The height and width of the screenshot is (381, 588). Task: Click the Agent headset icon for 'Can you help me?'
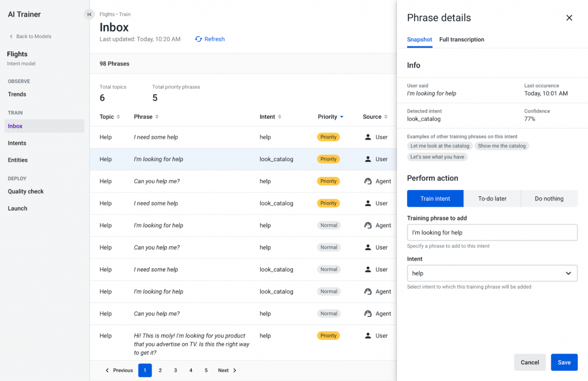click(x=368, y=181)
